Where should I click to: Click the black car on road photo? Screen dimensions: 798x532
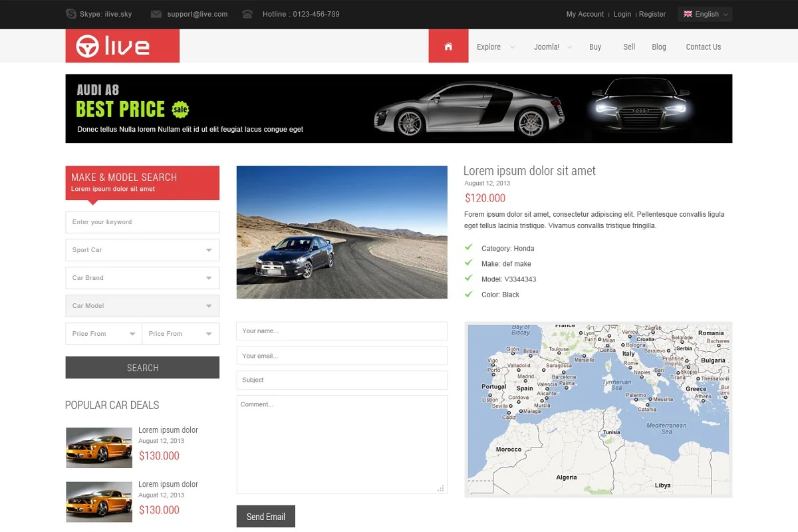(x=342, y=232)
